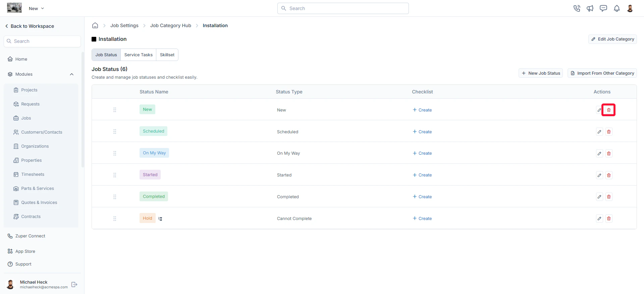Create checklist for Started status
This screenshot has height=294, width=644.
point(422,175)
